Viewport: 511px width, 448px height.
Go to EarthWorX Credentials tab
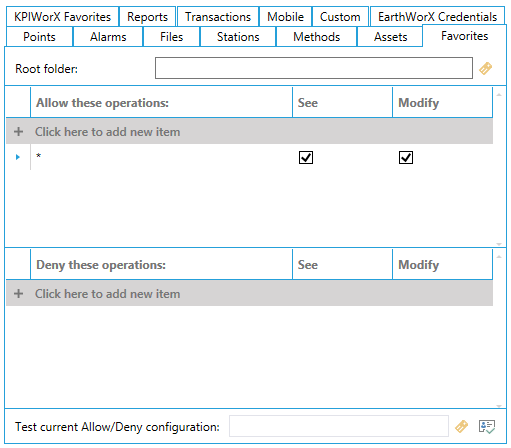[437, 17]
